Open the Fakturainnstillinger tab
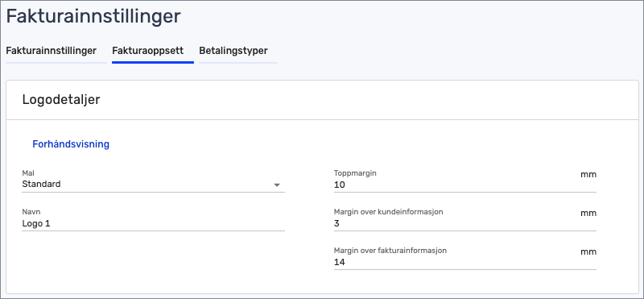 (52, 51)
